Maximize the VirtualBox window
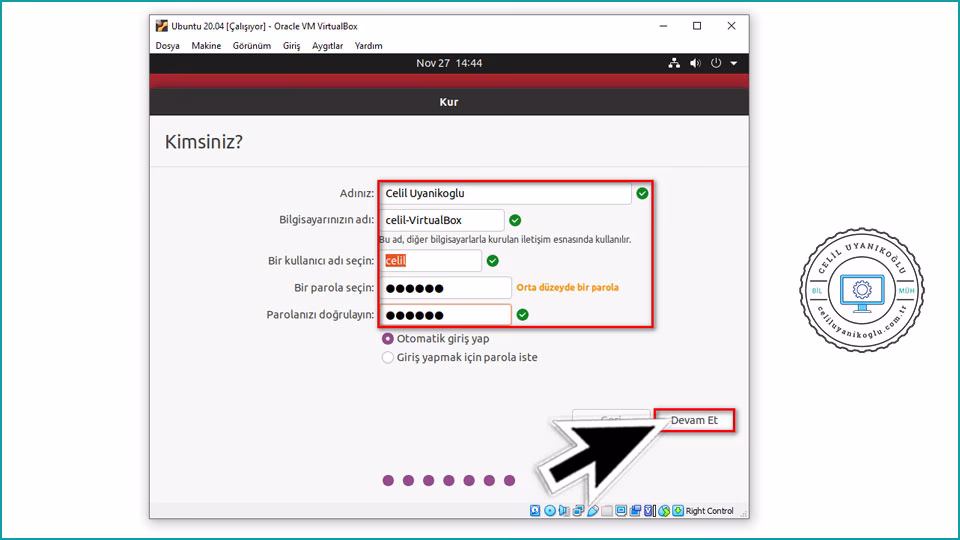 (697, 26)
